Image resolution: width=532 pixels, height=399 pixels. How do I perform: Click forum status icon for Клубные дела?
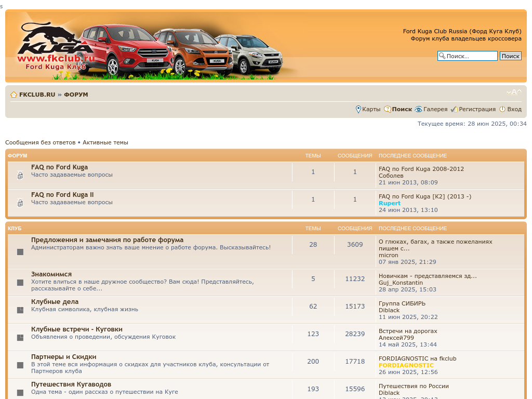[x=20, y=310]
